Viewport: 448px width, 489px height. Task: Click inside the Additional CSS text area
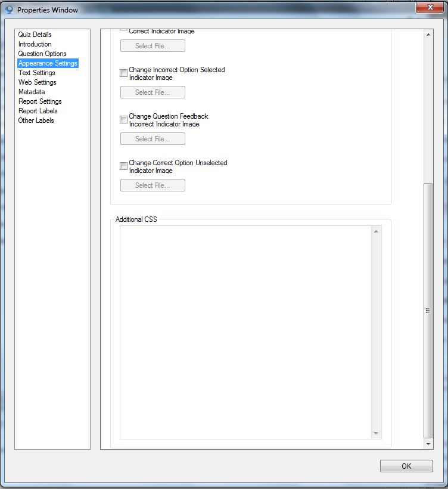(245, 332)
